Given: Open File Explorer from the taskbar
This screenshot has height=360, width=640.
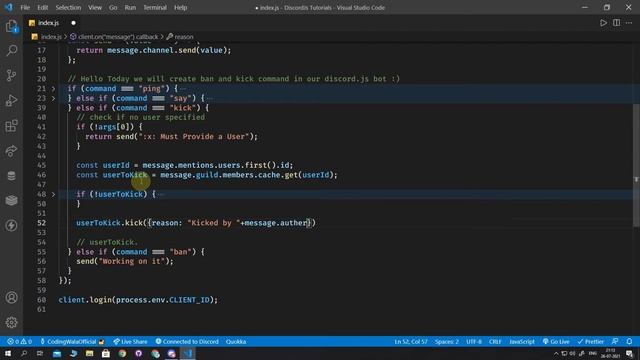Looking at the screenshot, I should coord(89,353).
